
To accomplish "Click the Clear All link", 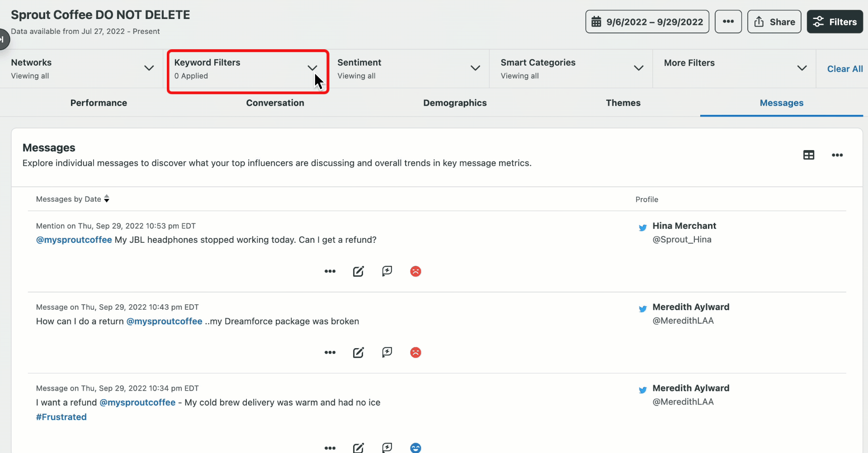I will point(845,69).
